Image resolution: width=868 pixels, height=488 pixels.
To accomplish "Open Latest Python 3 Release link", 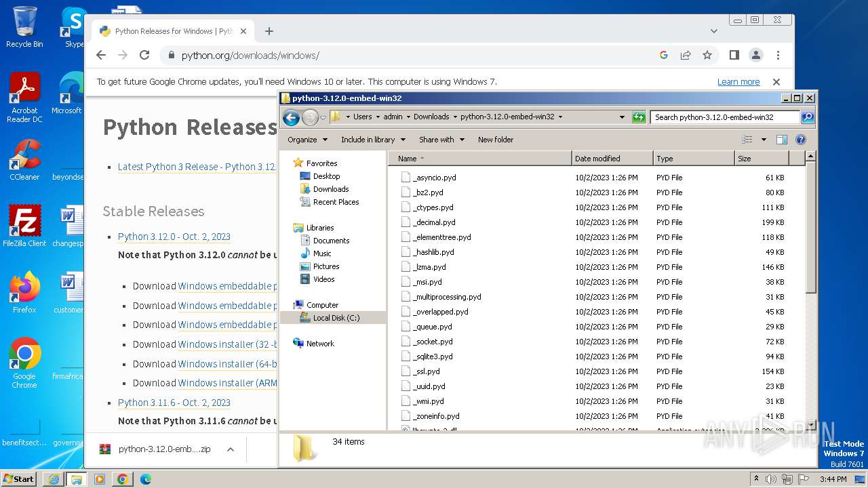I will (x=197, y=167).
